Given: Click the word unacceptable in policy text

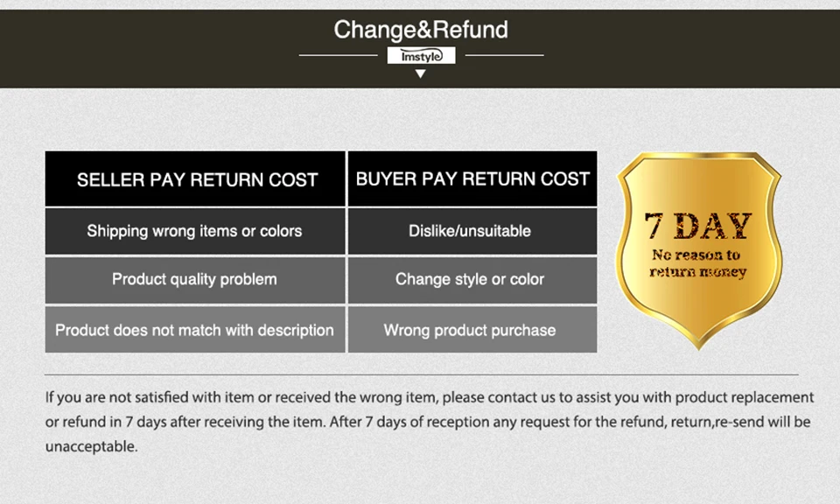Looking at the screenshot, I should pyautogui.click(x=91, y=446).
